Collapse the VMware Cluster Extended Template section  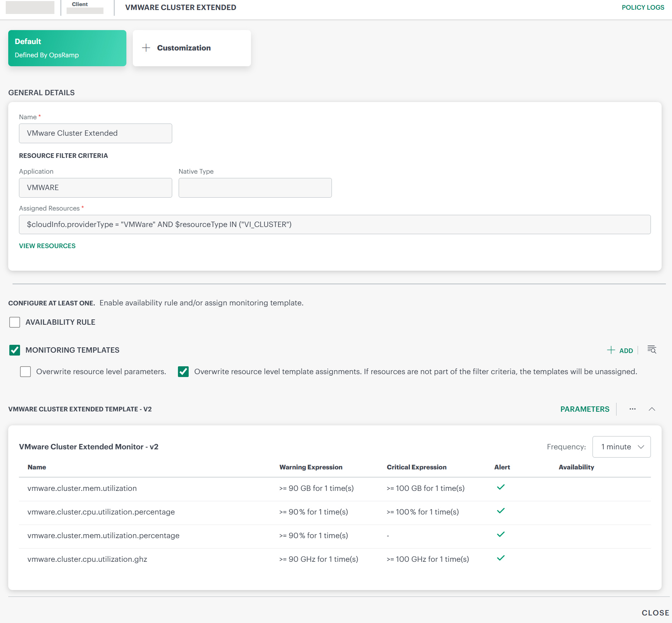point(652,409)
